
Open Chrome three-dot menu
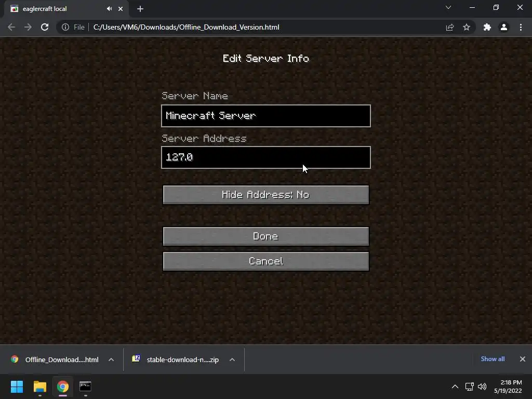(x=521, y=27)
